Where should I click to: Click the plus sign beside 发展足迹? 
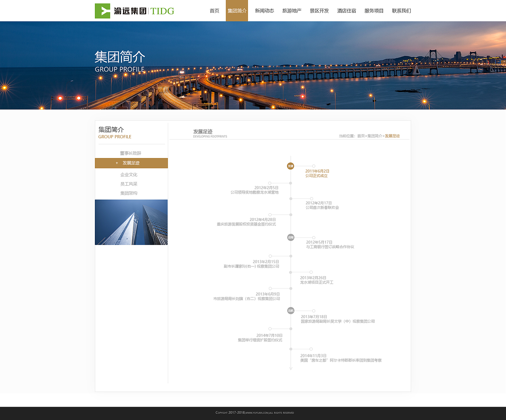click(x=117, y=163)
